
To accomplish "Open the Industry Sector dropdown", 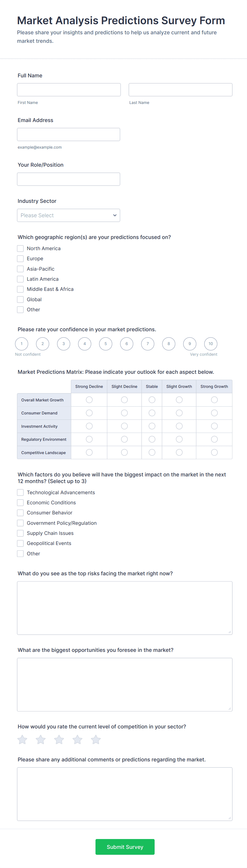I will tap(69, 215).
